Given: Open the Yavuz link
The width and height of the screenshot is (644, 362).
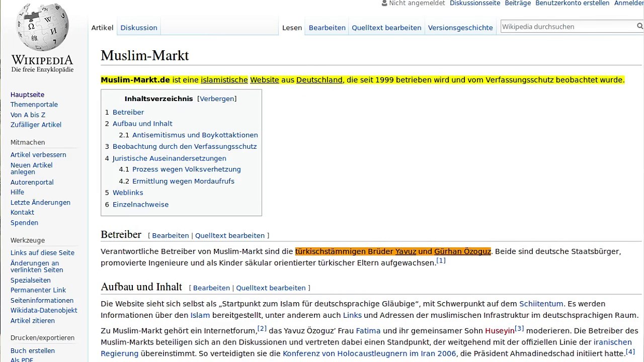Looking at the screenshot, I should point(406,251).
